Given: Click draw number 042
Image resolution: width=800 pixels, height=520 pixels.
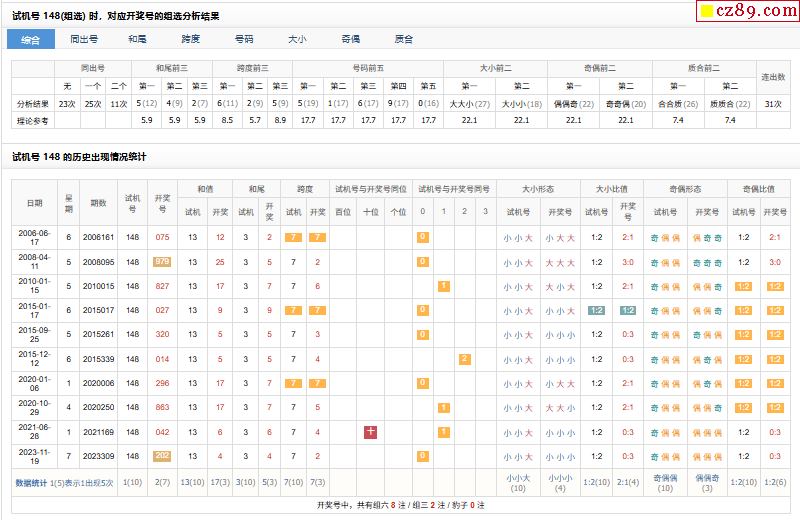Looking at the screenshot, I should point(162,432).
